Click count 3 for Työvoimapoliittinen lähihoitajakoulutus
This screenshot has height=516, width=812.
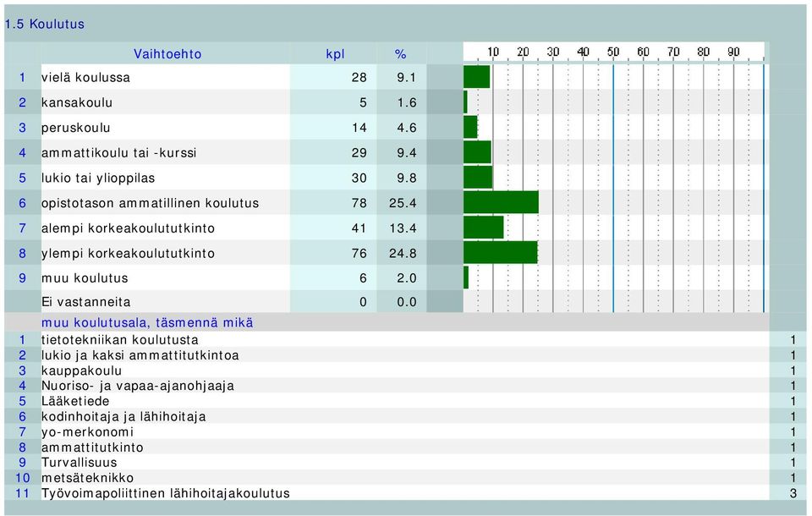(x=793, y=493)
